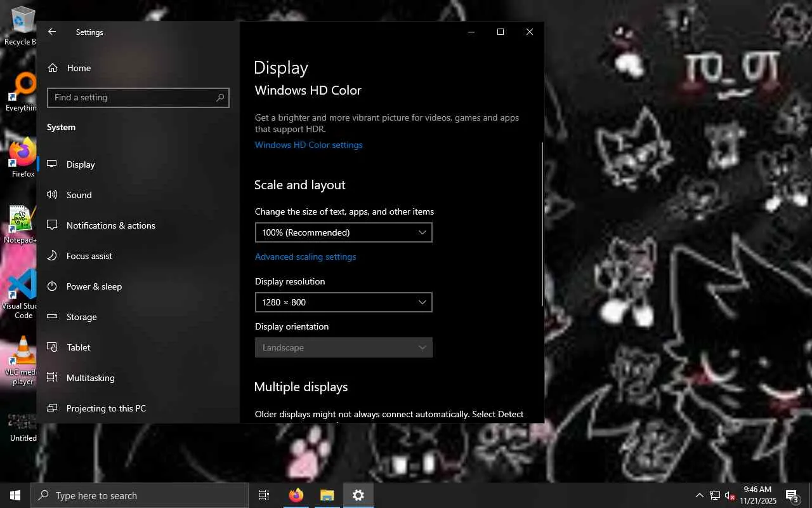Screen dimensions: 812x508
Task: Click the "Display resolution" label
Action: 290,281
